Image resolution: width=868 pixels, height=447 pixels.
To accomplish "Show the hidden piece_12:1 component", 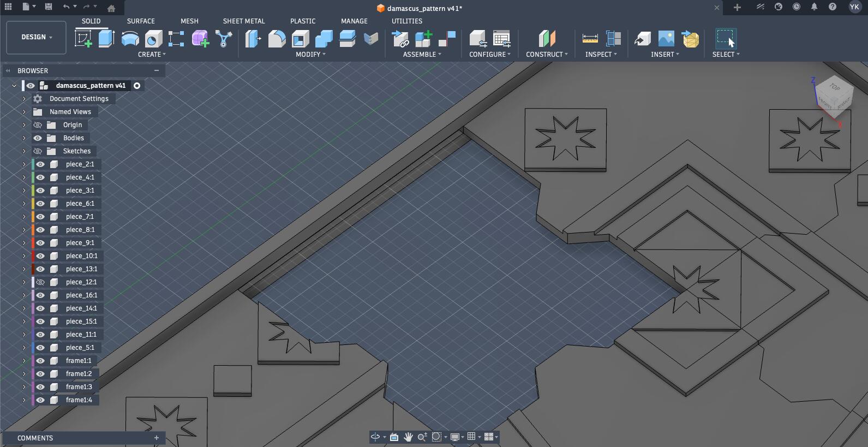I will pyautogui.click(x=40, y=282).
